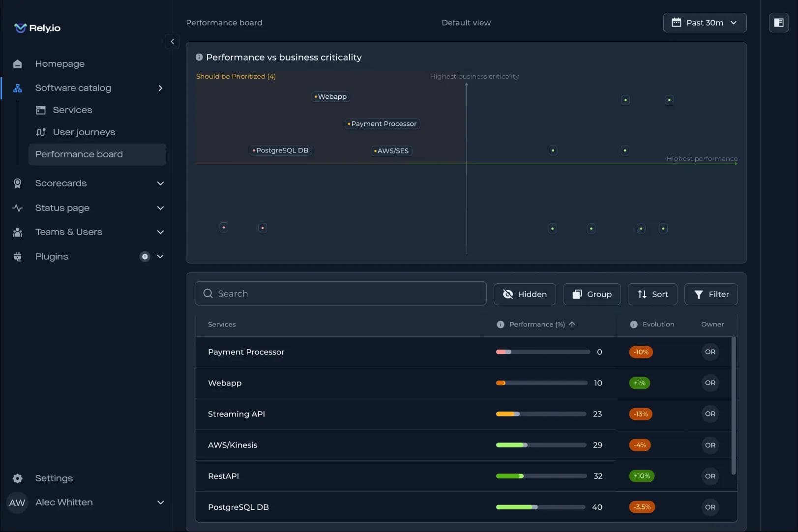Click the Payment Processor performance bar
Viewport: 798px width, 532px height.
(x=543, y=352)
